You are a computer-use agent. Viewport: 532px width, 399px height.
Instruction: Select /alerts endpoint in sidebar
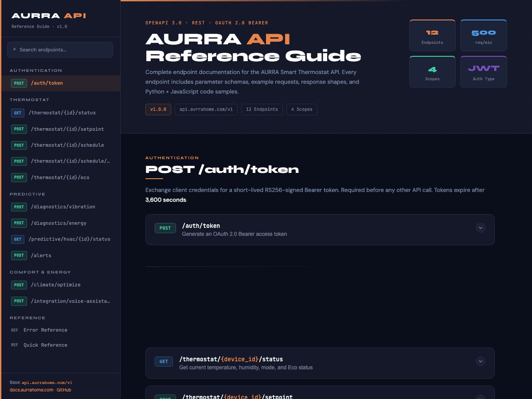tap(60, 255)
